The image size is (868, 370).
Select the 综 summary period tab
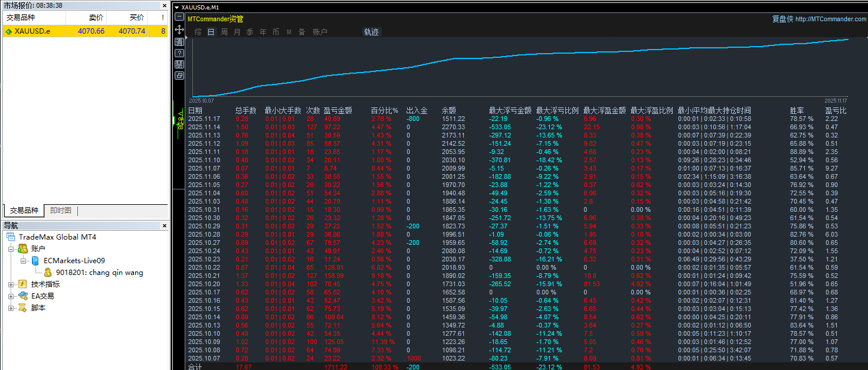[x=198, y=32]
